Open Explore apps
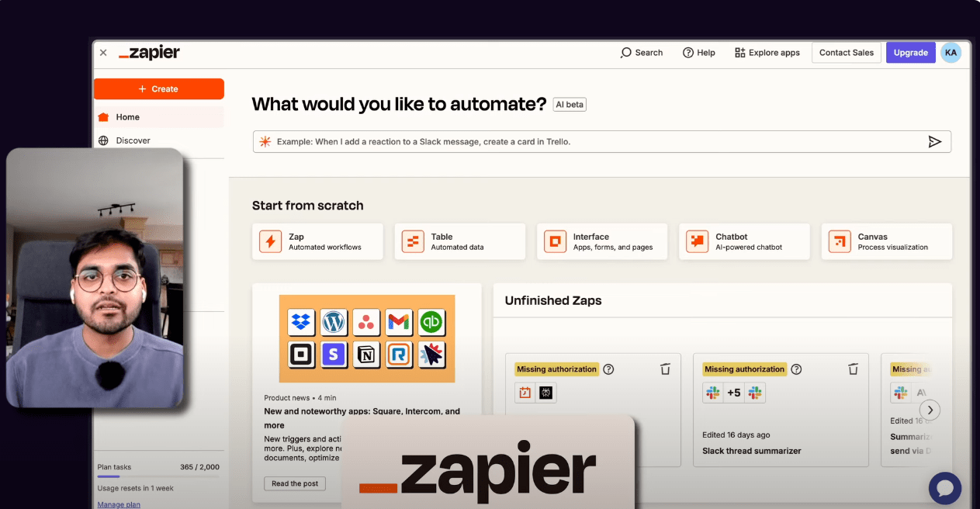Image resolution: width=980 pixels, height=509 pixels. (x=767, y=53)
